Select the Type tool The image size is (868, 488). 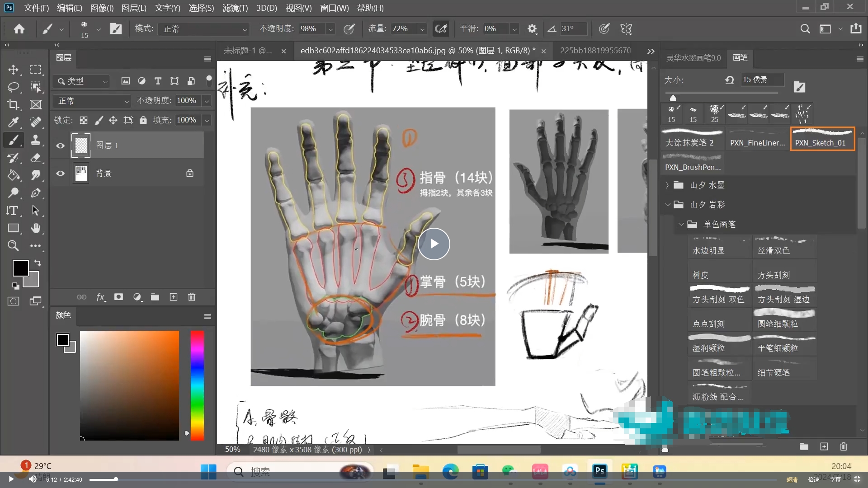pyautogui.click(x=13, y=211)
